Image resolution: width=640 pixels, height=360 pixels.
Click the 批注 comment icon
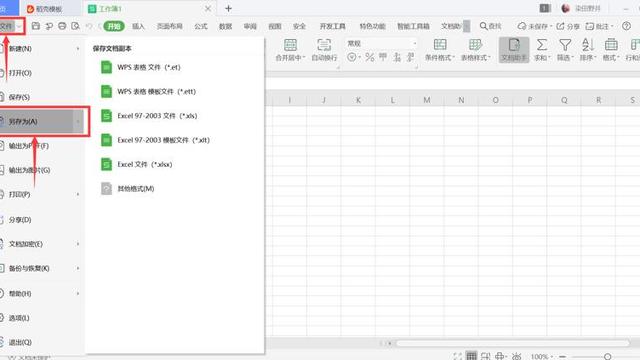589,26
